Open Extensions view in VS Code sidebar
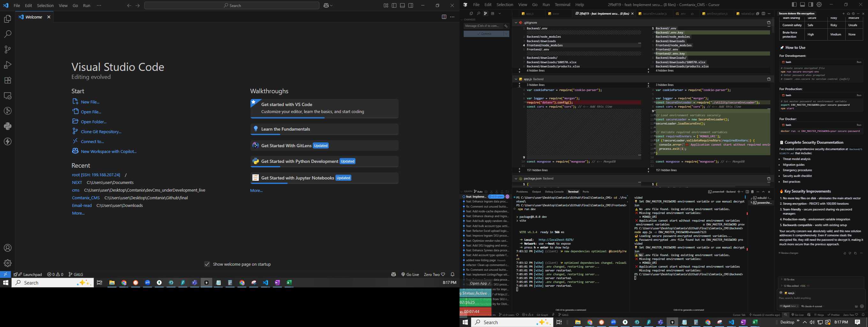 point(7,80)
